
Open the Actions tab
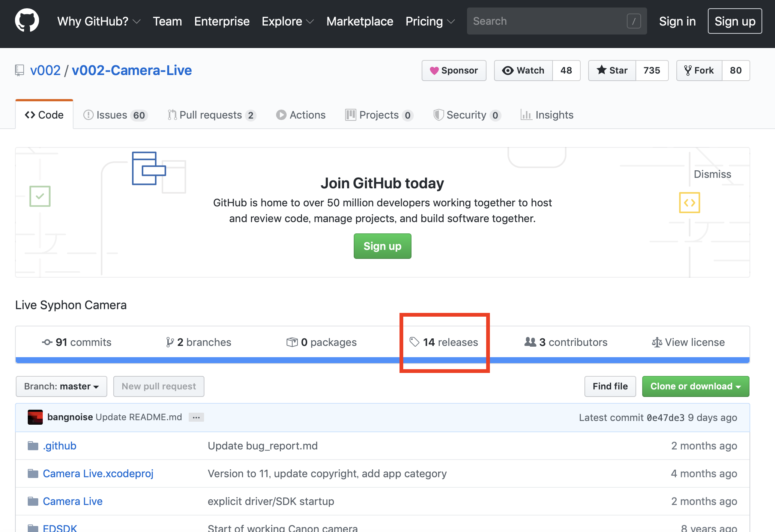tap(301, 115)
